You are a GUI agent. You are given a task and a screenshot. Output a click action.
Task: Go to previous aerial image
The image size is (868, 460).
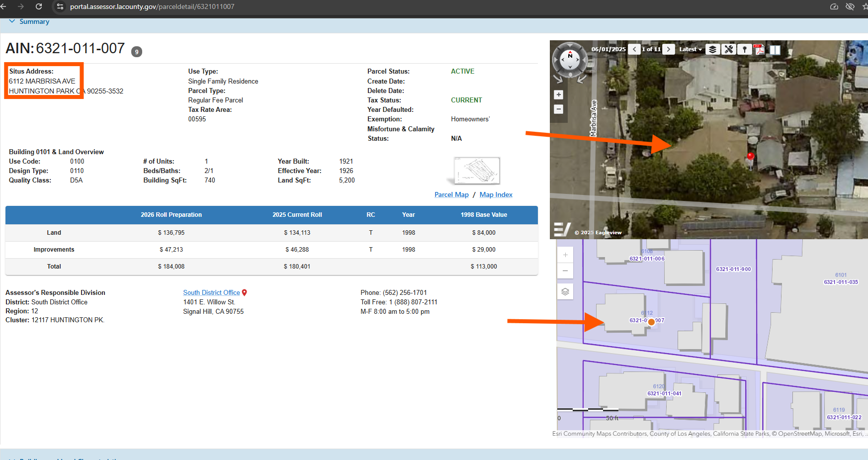(x=634, y=49)
